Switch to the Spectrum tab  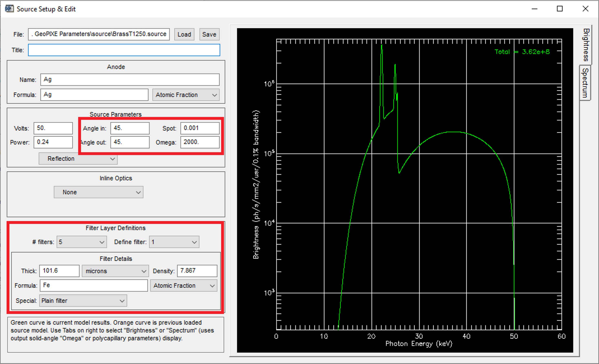(x=585, y=82)
